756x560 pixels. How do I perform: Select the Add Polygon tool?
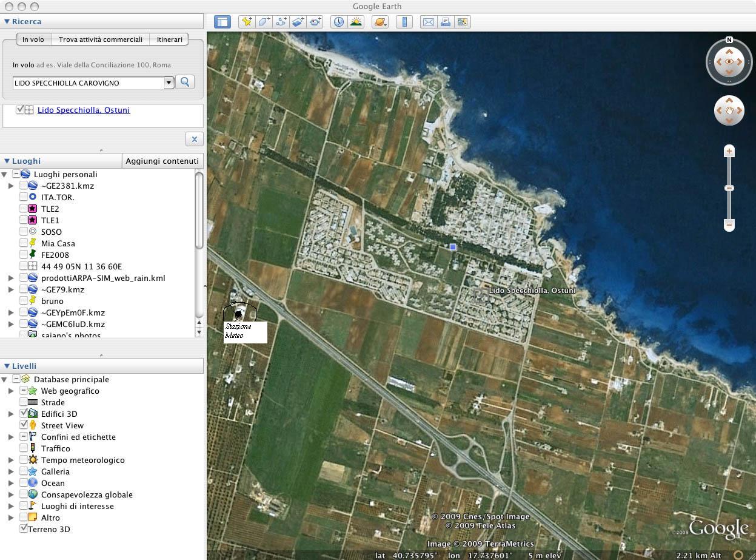pyautogui.click(x=264, y=22)
